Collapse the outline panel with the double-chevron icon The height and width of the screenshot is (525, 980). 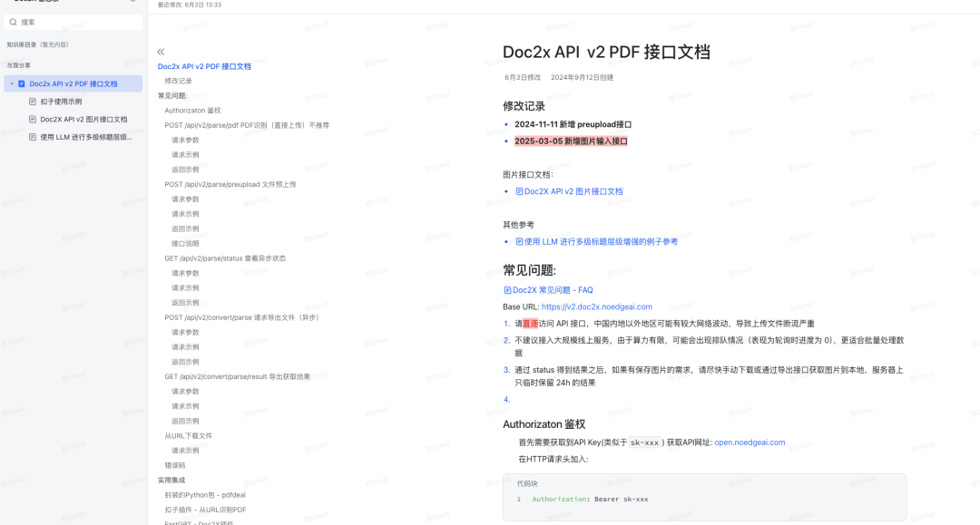[161, 52]
